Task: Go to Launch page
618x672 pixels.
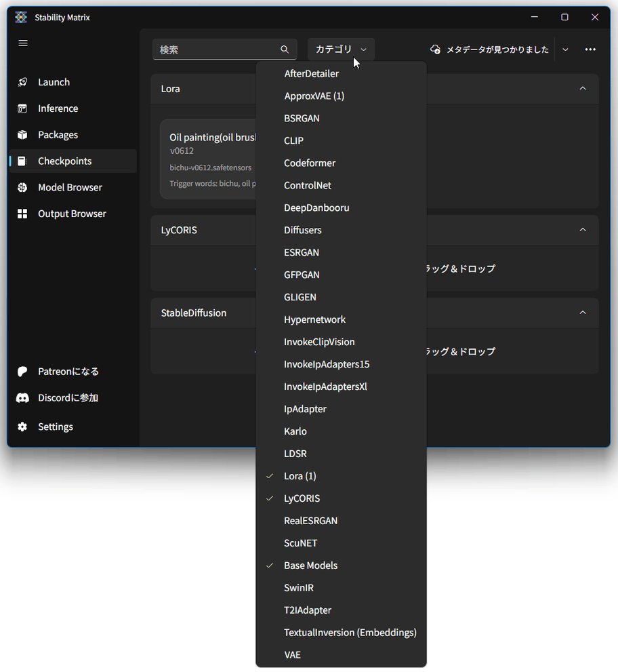Action: click(73, 82)
